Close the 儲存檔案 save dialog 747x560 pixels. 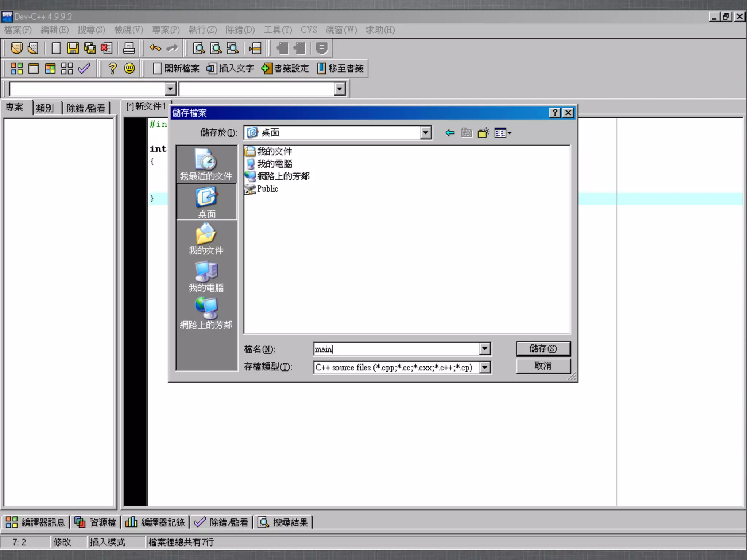[568, 113]
